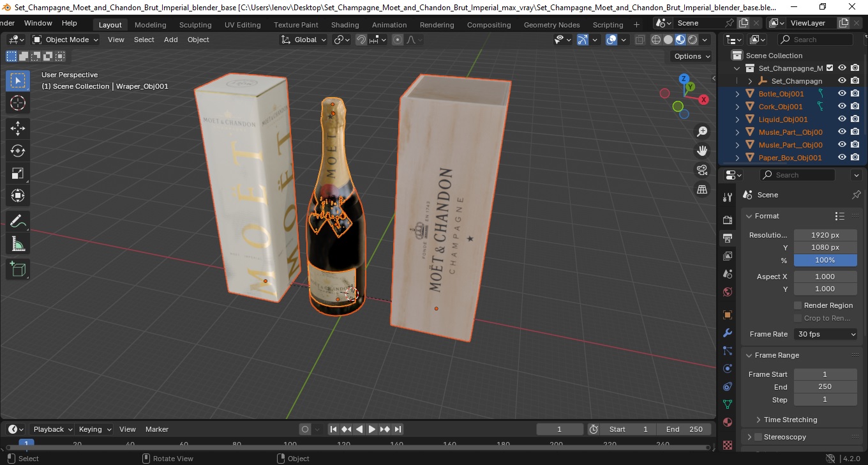Open the timeline Keying dropdown
Viewport: 868px width, 465px height.
(94, 429)
